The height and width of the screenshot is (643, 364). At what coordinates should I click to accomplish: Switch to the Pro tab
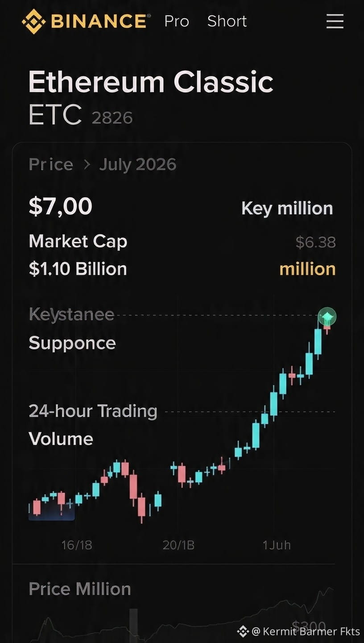(x=177, y=21)
